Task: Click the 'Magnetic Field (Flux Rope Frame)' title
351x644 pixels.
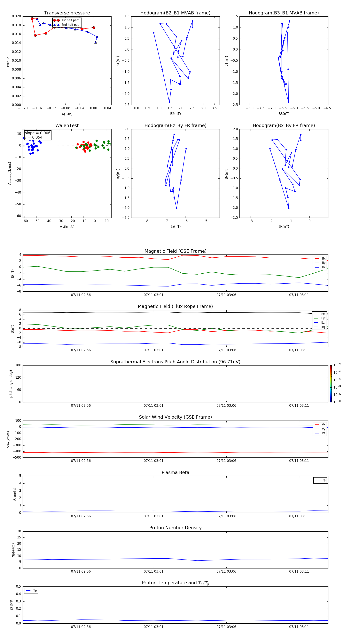Action: point(175,307)
